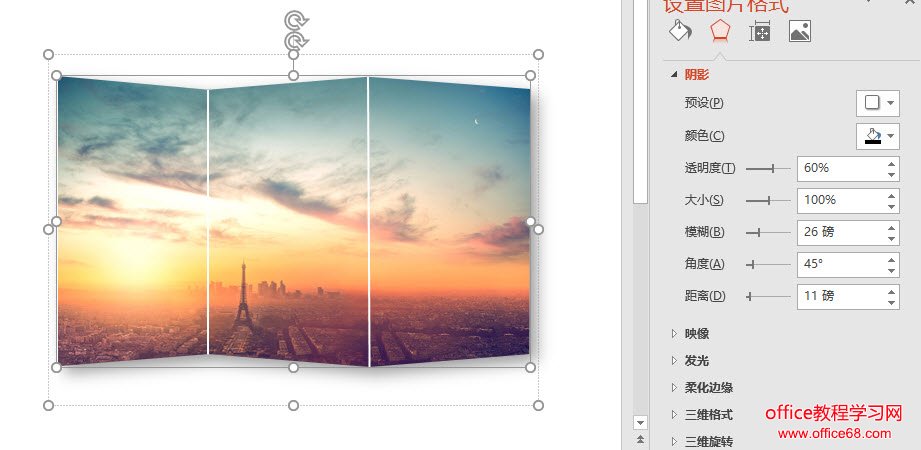
Task: Increase 大小 with the up arrow
Action: click(892, 196)
